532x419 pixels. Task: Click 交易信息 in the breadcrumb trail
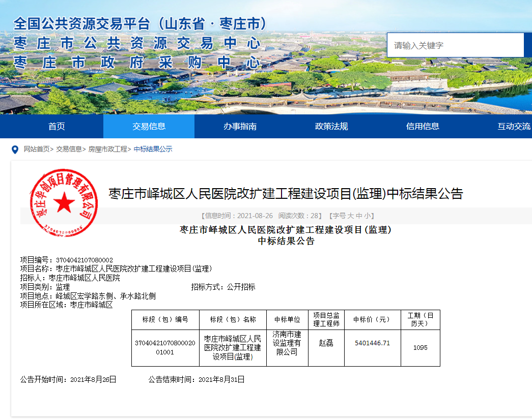tap(69, 149)
